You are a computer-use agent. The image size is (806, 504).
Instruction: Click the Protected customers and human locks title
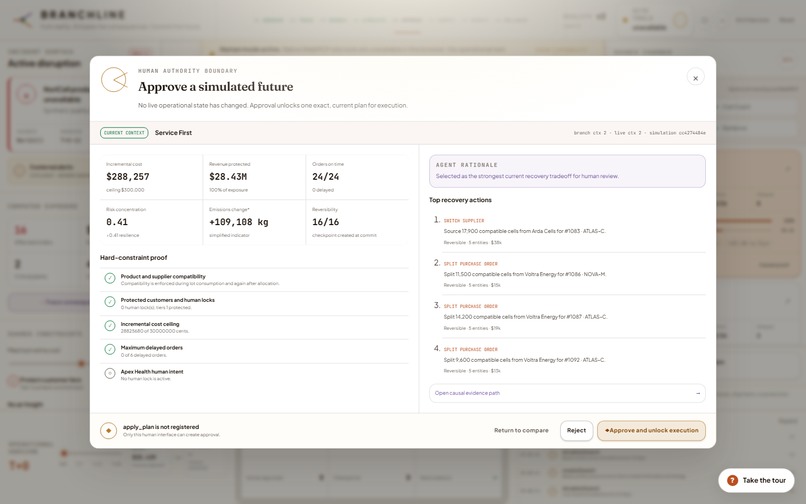click(x=168, y=300)
